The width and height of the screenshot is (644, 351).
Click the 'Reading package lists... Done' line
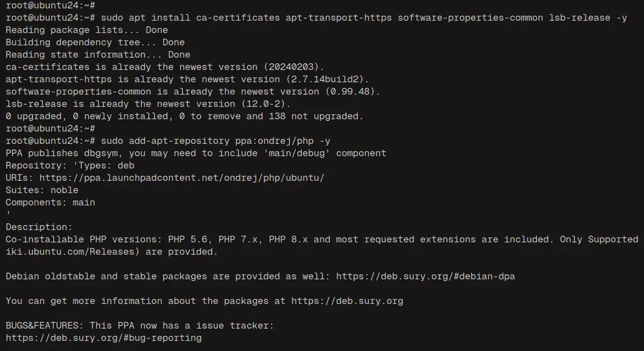coord(87,30)
